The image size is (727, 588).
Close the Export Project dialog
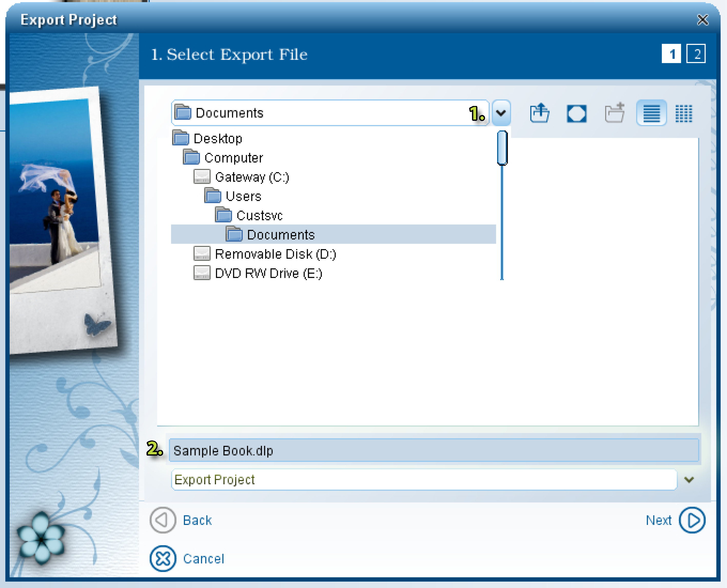[703, 20]
